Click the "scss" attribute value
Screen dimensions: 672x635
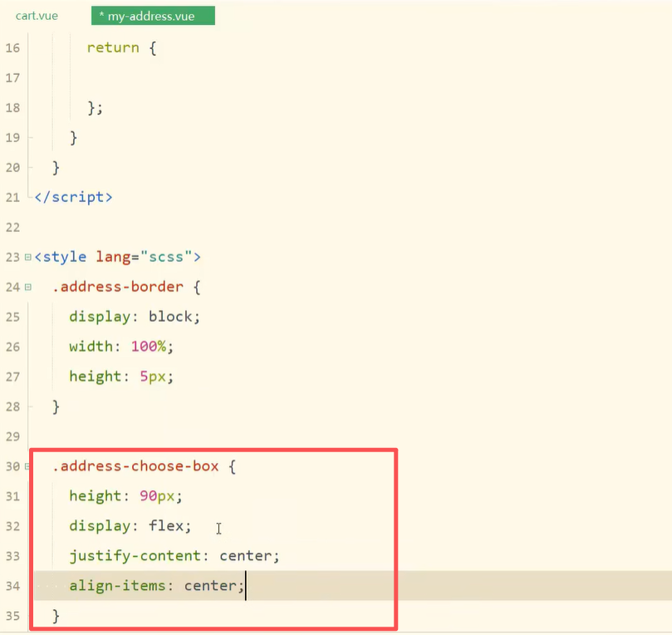click(x=166, y=257)
